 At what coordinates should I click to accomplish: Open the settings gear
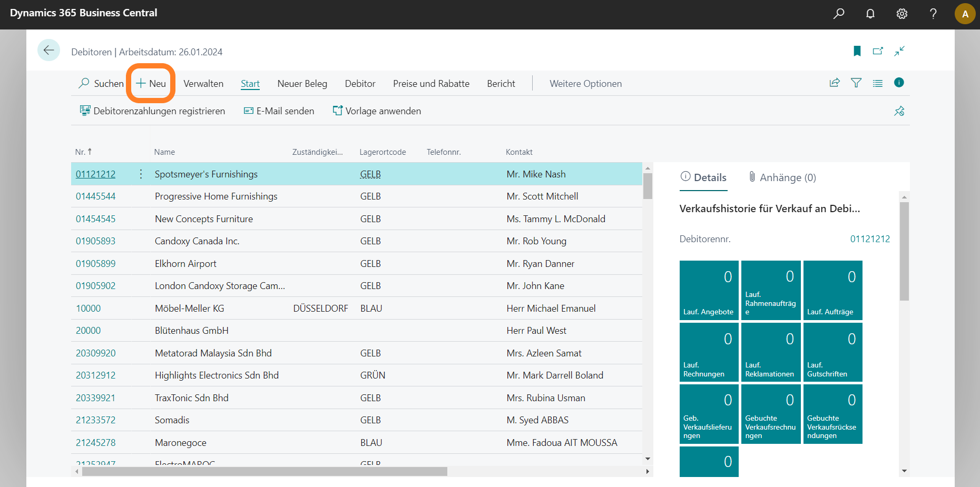click(x=902, y=14)
